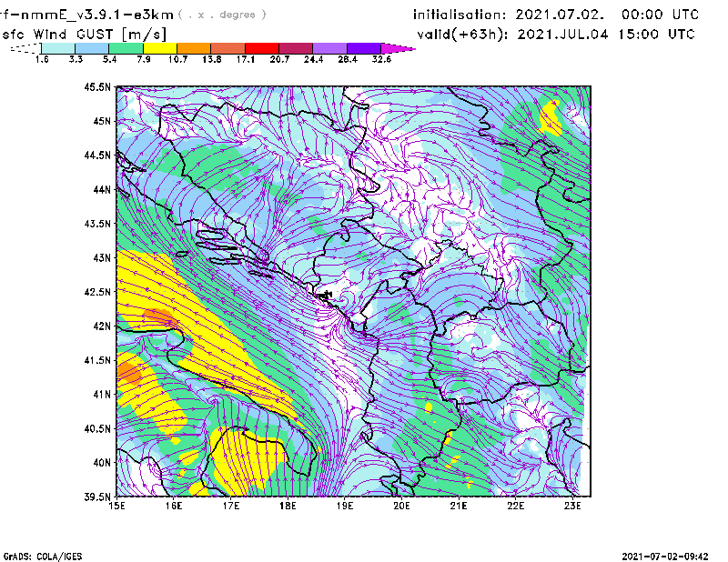Click the 40N latitude label
Image resolution: width=728 pixels, height=562 pixels.
pos(102,463)
